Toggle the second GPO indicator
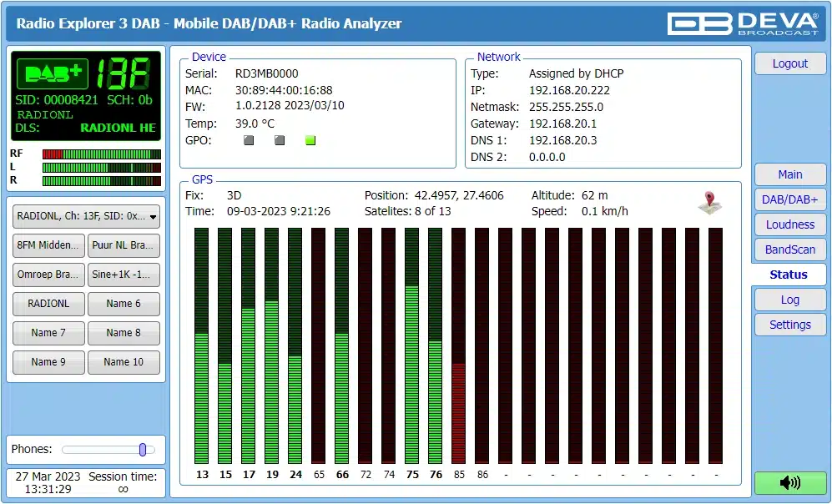 (280, 140)
